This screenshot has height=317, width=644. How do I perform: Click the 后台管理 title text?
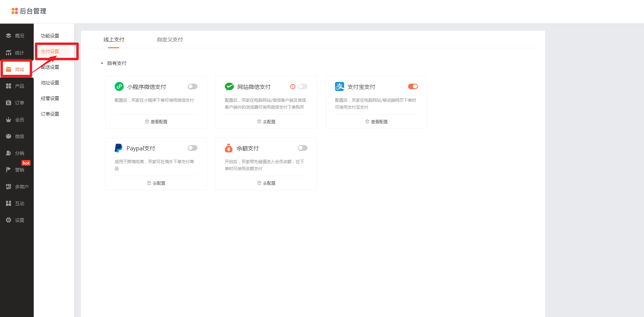(33, 11)
